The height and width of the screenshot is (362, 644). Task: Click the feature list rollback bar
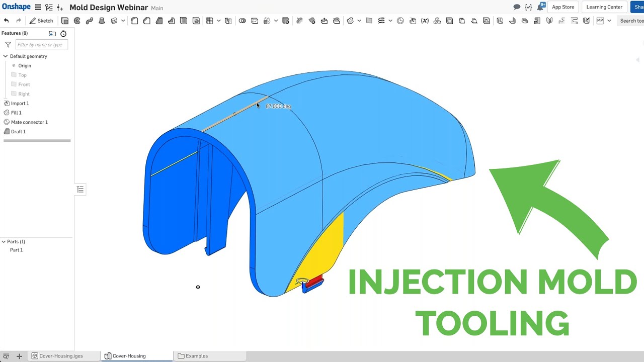coord(37,141)
